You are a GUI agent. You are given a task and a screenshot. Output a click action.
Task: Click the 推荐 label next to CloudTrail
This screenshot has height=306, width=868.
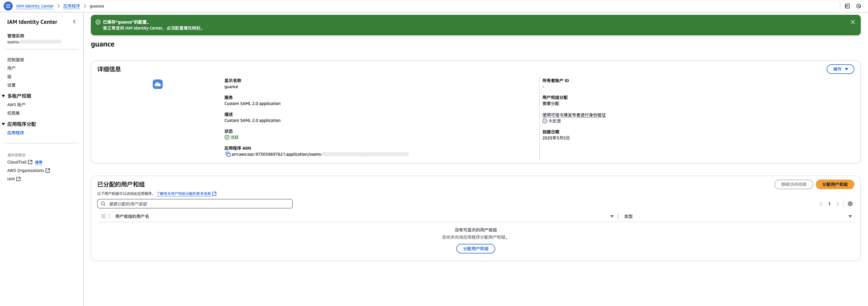(x=39, y=162)
